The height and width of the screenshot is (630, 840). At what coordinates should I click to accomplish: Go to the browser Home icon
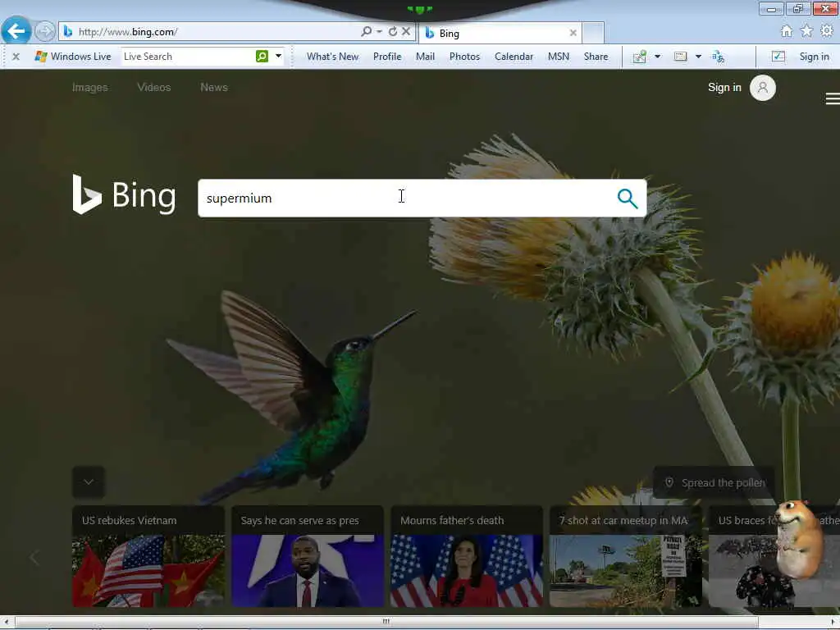pos(786,31)
